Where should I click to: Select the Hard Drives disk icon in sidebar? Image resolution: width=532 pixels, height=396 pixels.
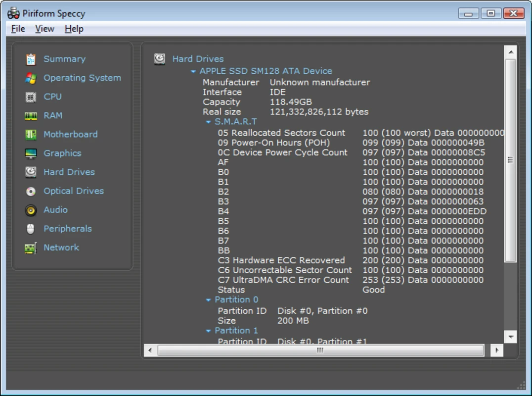pyautogui.click(x=31, y=172)
